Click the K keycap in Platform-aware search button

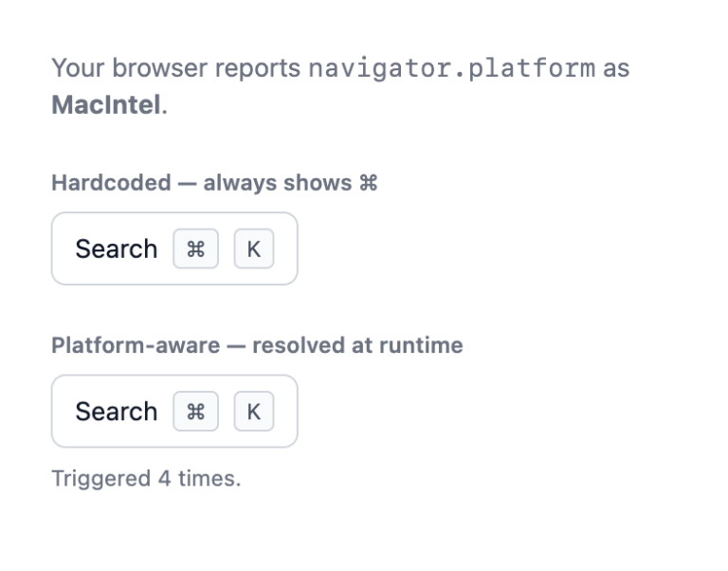pos(254,411)
